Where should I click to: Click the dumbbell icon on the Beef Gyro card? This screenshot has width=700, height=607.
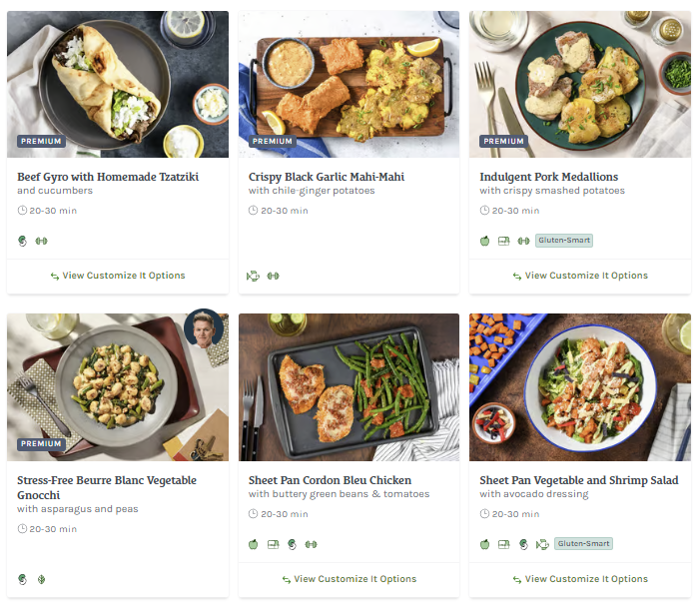(42, 241)
